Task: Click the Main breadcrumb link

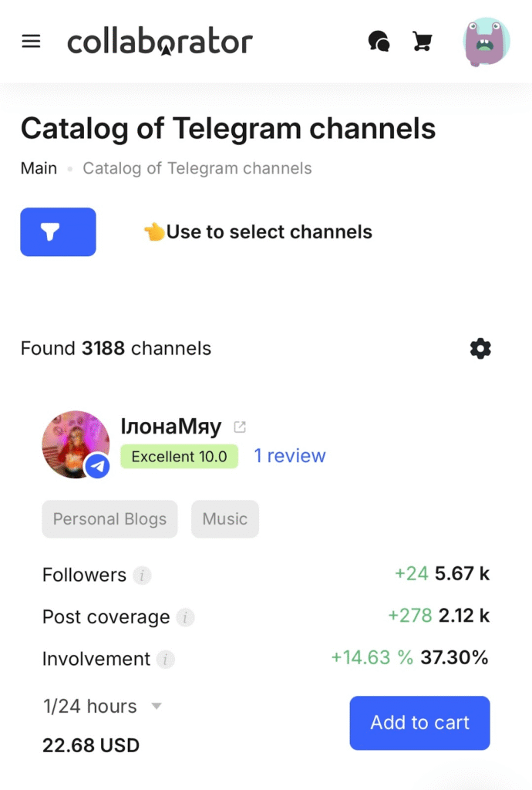Action: tap(39, 168)
